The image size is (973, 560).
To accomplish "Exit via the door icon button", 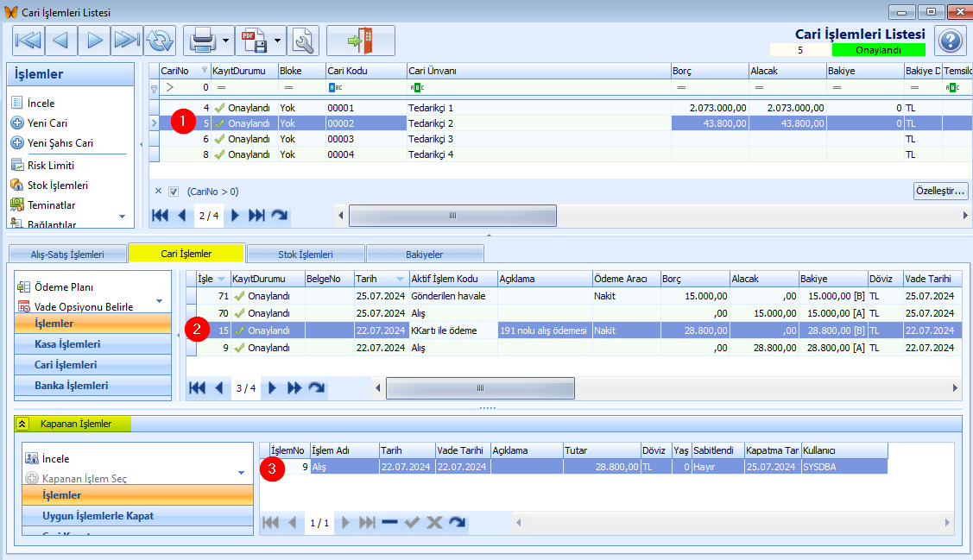I will pyautogui.click(x=361, y=41).
